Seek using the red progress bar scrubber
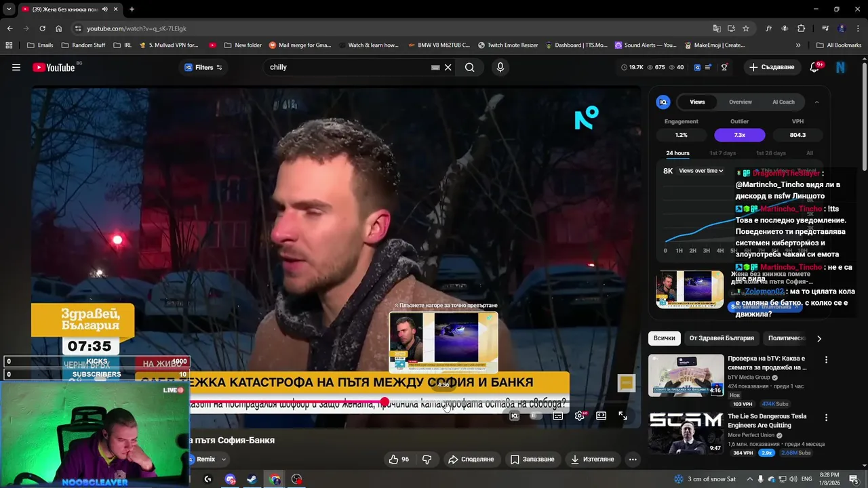 click(384, 402)
